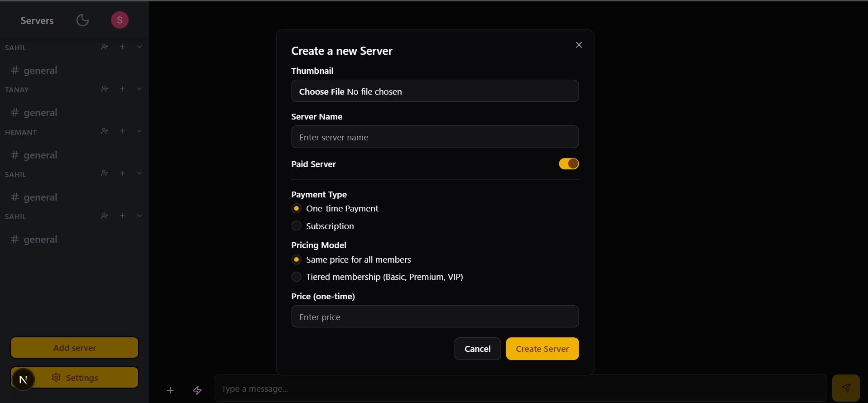Send message with the paper plane button
The width and height of the screenshot is (868, 403).
click(x=846, y=388)
